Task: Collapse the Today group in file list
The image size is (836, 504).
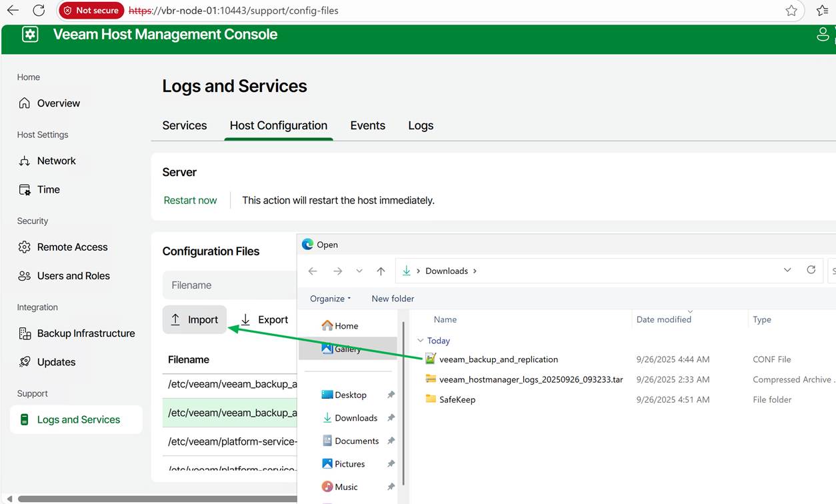Action: [x=421, y=341]
